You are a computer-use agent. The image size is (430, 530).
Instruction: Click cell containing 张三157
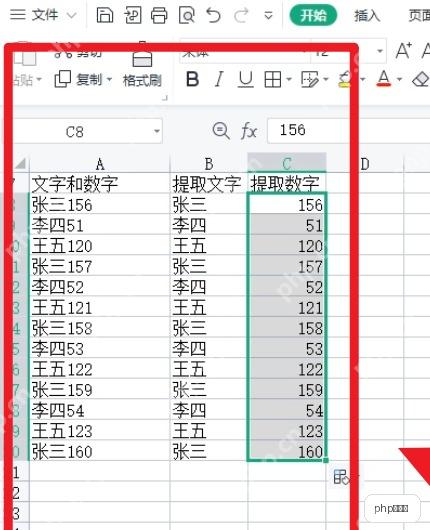point(99,266)
